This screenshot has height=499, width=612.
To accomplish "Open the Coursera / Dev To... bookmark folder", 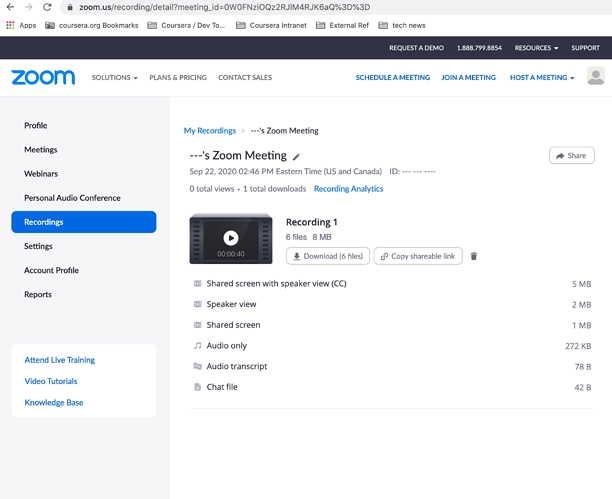I will [186, 25].
